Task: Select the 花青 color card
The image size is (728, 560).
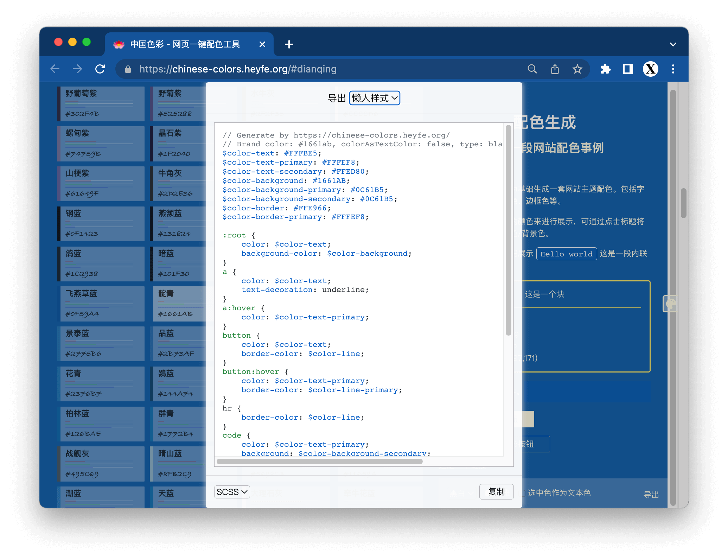Action: (x=101, y=384)
